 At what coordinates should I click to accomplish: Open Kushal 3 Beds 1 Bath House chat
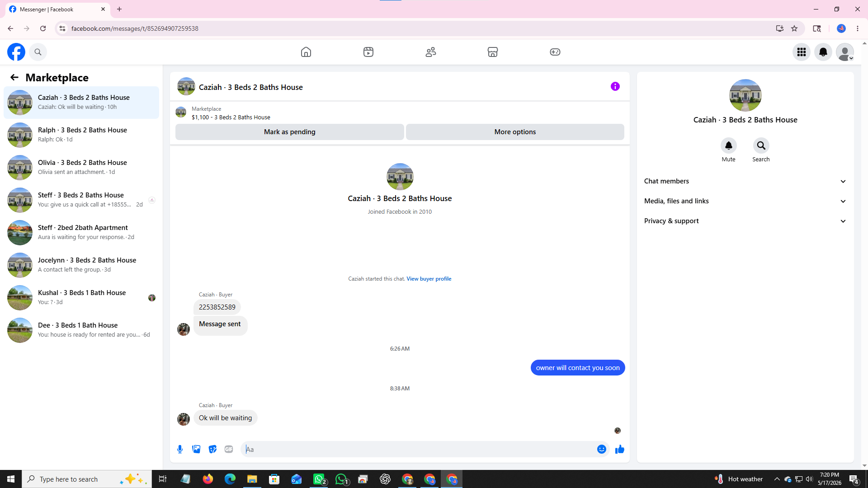[x=81, y=298]
